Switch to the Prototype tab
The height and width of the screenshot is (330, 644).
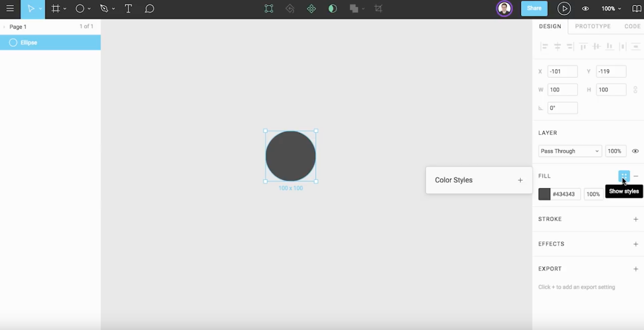tap(593, 26)
